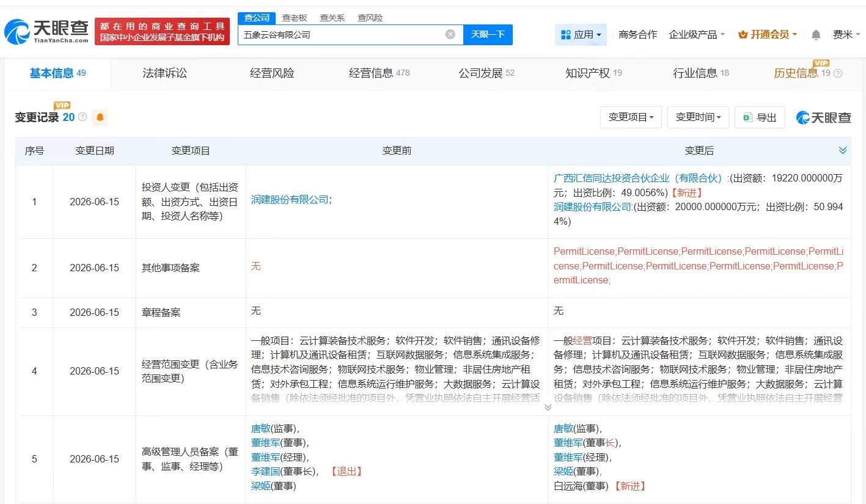Screen dimensions: 866x504
Task: Open the 商务合作 link in the header
Action: [638, 35]
